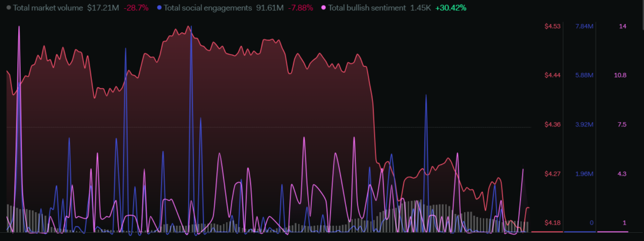644x241 pixels.
Task: Click the $4.36 price axis label
Action: (x=552, y=125)
